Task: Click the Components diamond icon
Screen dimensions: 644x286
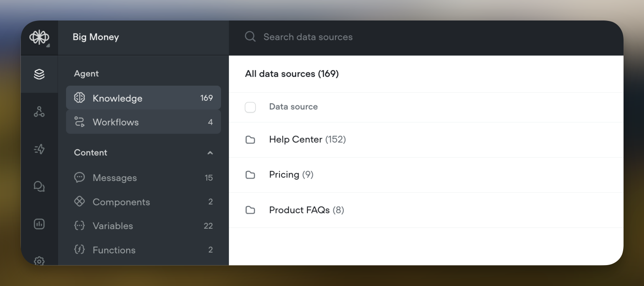Action: point(79,202)
